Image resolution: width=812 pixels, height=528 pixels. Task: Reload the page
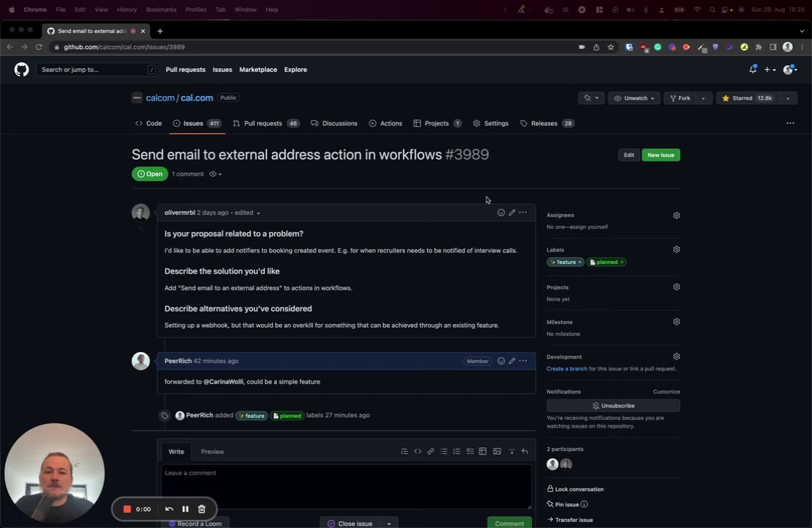click(38, 47)
